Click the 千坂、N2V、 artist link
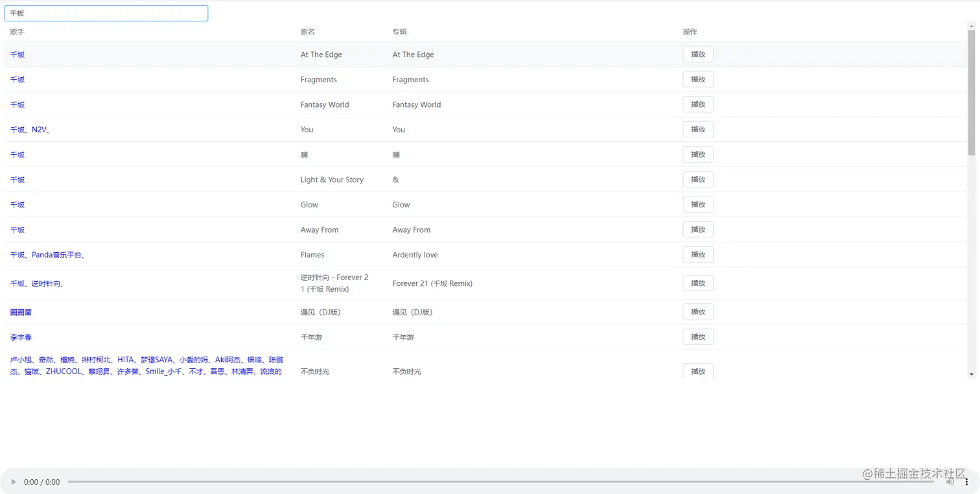 pyautogui.click(x=30, y=130)
